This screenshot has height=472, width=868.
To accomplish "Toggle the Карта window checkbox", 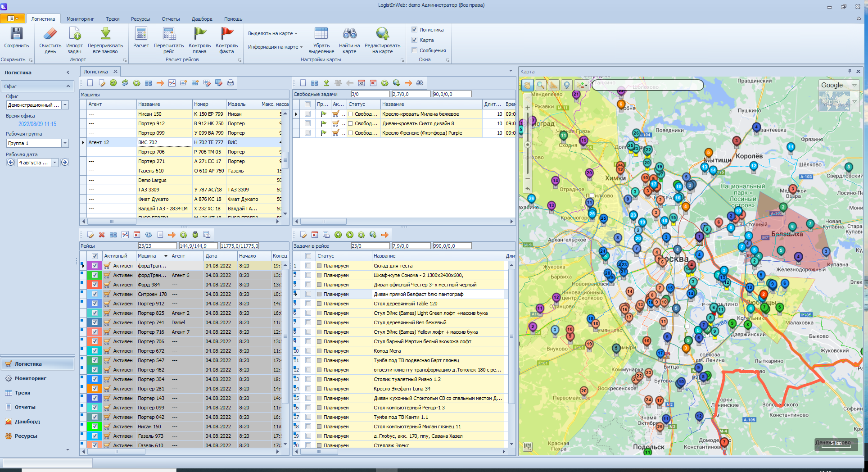I will pos(415,40).
